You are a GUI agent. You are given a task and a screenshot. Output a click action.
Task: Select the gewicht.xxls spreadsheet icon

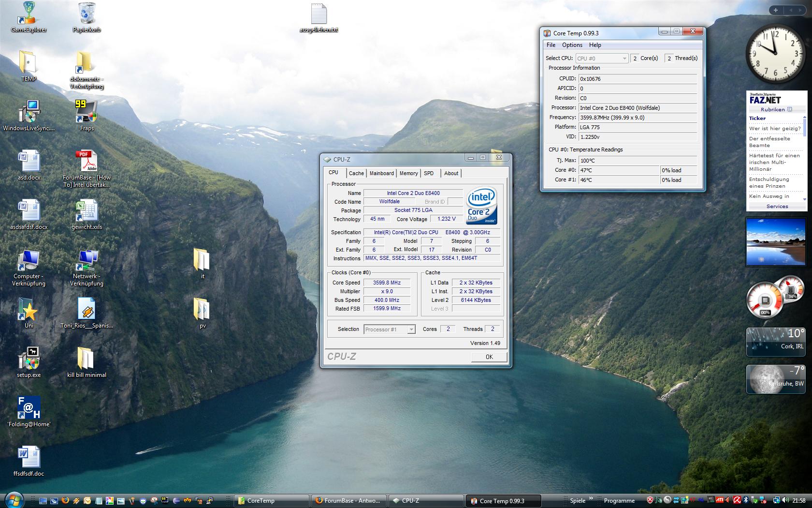pyautogui.click(x=87, y=214)
